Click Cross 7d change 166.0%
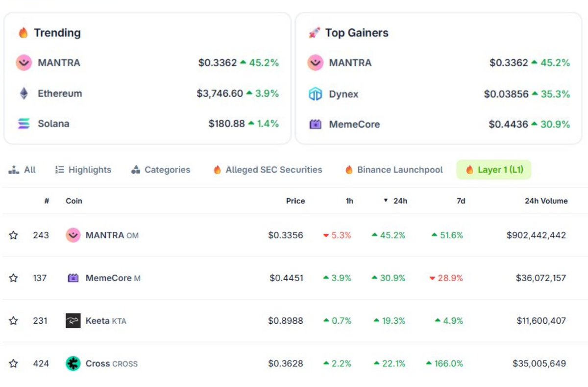The image size is (588, 387). pyautogui.click(x=444, y=363)
